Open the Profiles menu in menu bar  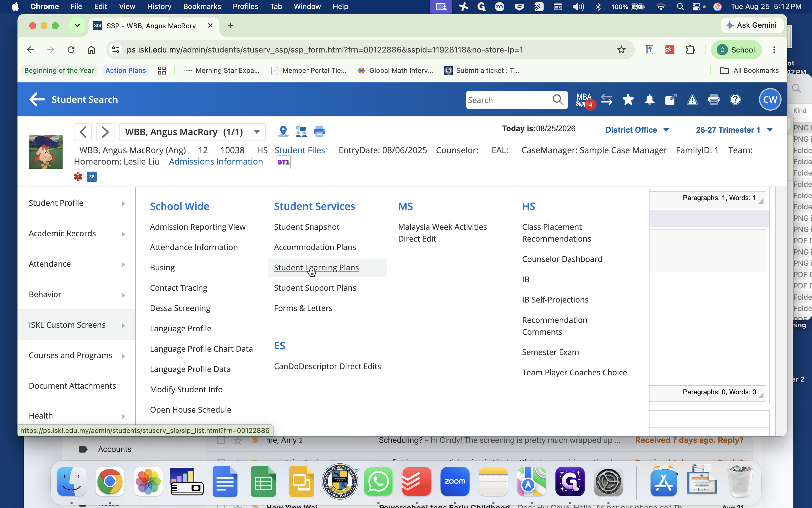[x=245, y=6]
